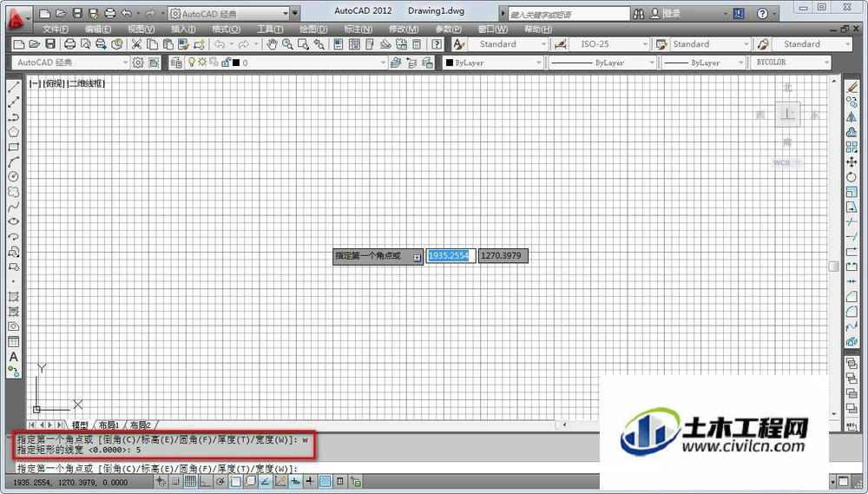Select the Polygon draw tool
This screenshot has width=868, height=494.
coord(14,132)
